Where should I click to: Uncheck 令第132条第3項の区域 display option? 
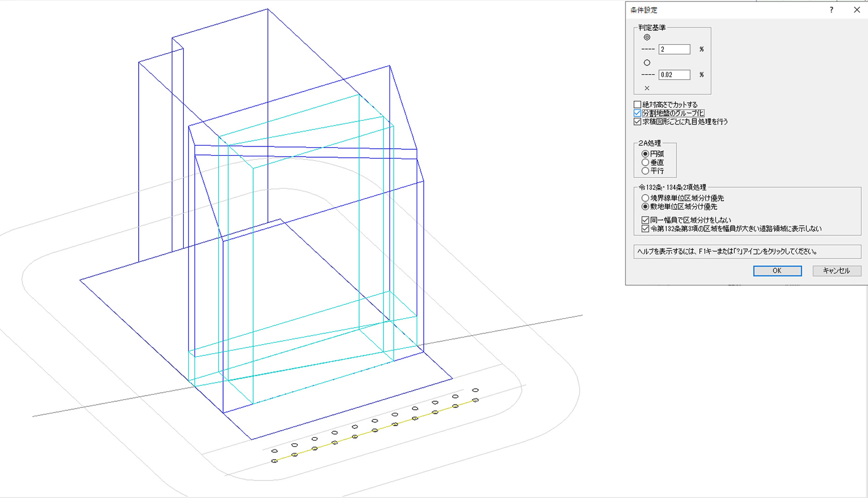[645, 229]
